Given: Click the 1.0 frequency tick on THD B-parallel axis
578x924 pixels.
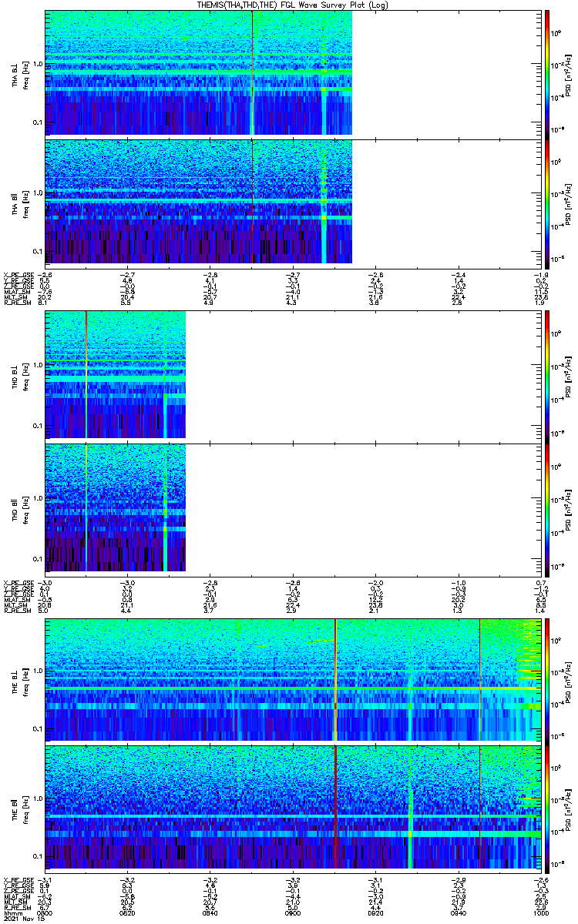Looking at the screenshot, I should pos(37,498).
